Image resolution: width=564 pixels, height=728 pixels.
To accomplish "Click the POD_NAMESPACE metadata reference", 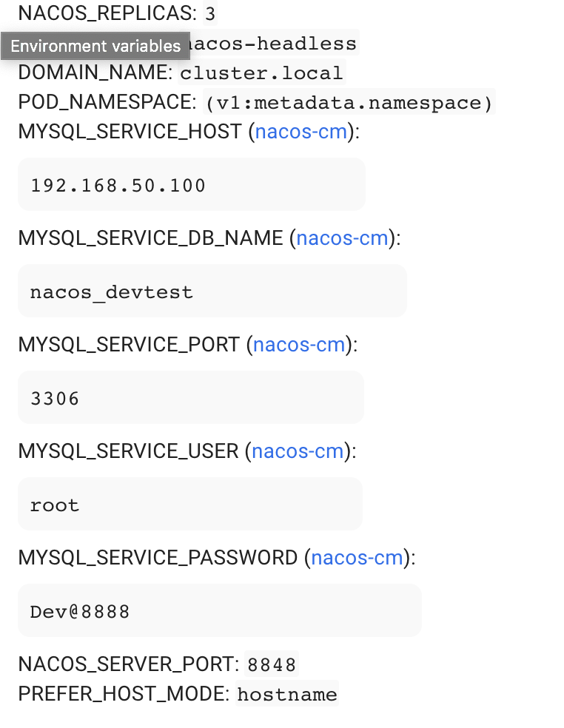I will 348,102.
